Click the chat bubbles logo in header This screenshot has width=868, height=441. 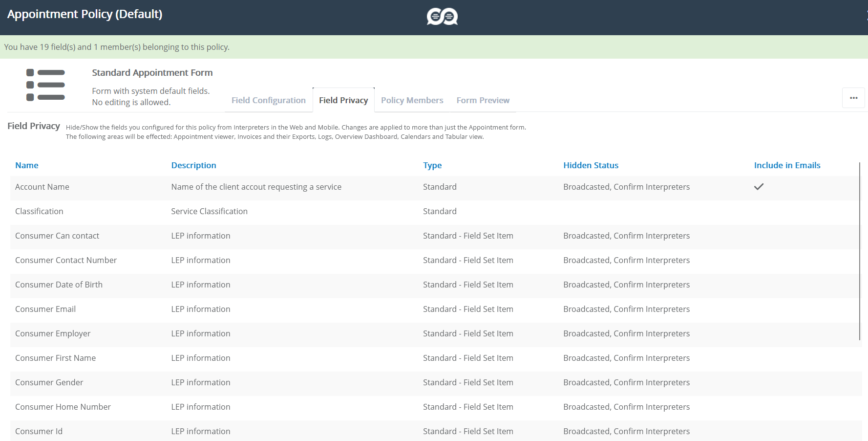(x=442, y=17)
